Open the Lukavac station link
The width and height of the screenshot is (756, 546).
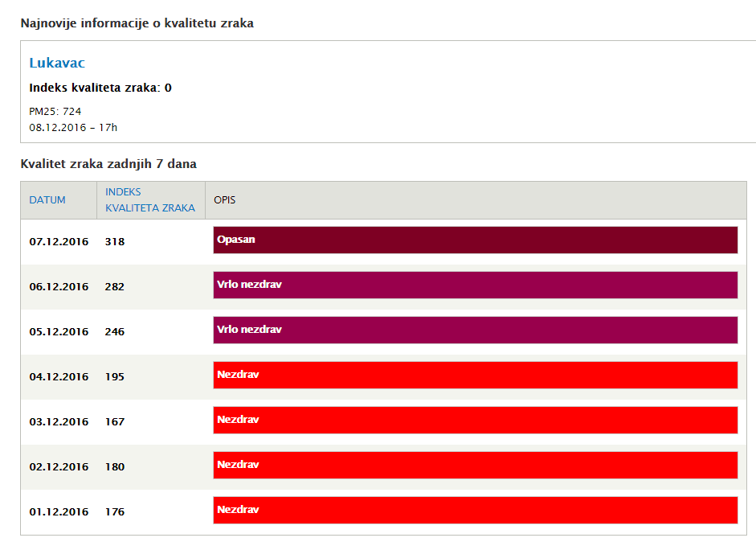point(57,63)
